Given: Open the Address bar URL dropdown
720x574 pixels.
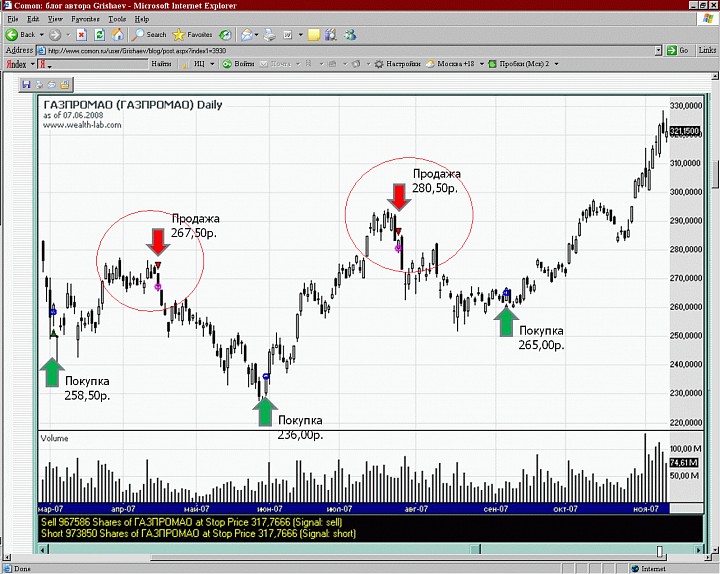Looking at the screenshot, I should [658, 51].
